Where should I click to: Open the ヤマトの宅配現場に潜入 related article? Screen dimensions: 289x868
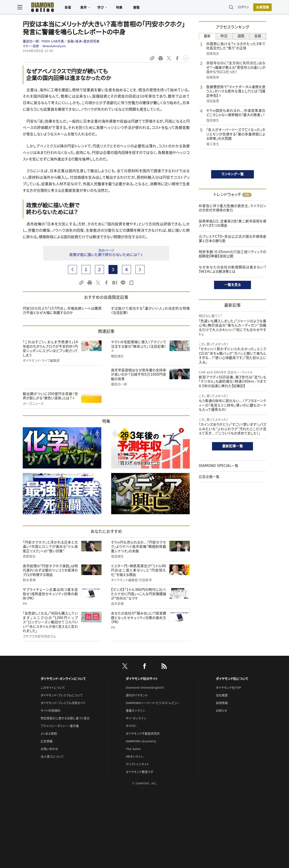(139, 344)
